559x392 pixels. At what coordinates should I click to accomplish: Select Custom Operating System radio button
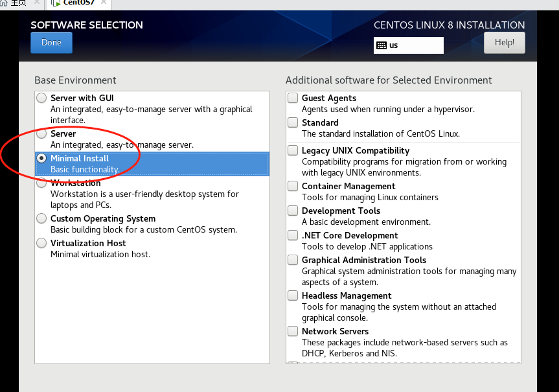[41, 218]
